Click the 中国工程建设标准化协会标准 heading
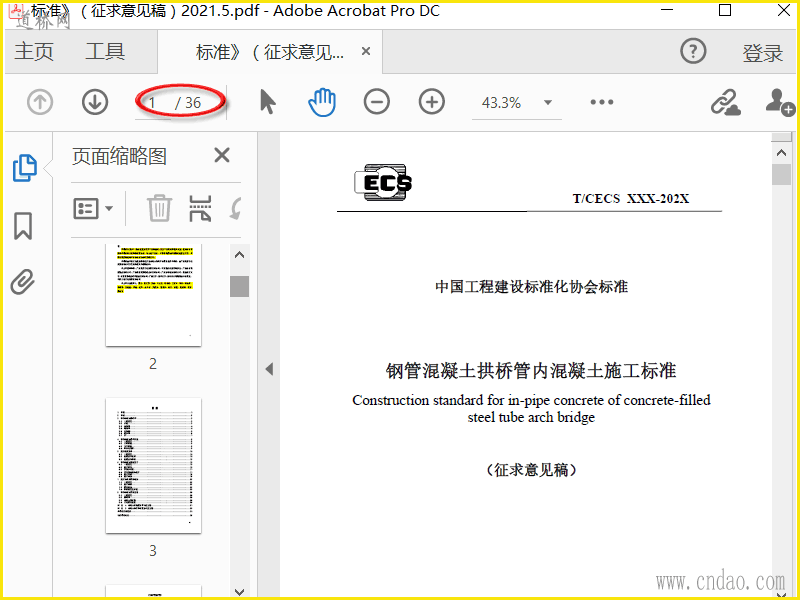 click(x=531, y=287)
